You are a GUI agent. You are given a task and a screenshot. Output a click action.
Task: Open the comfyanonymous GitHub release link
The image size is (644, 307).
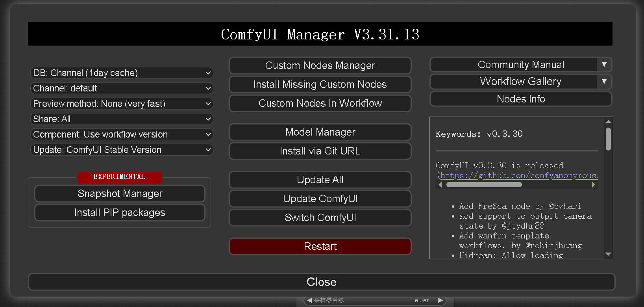(x=519, y=175)
